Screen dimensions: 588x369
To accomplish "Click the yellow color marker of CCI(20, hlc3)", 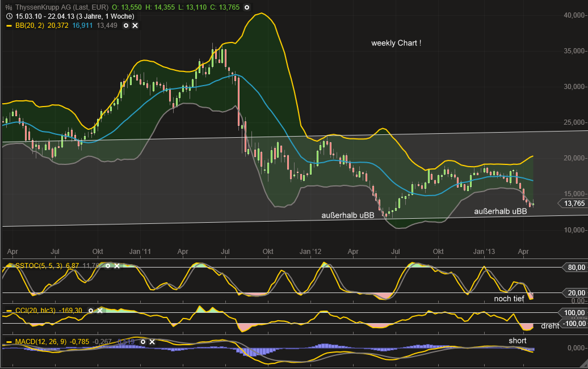I will point(9,311).
